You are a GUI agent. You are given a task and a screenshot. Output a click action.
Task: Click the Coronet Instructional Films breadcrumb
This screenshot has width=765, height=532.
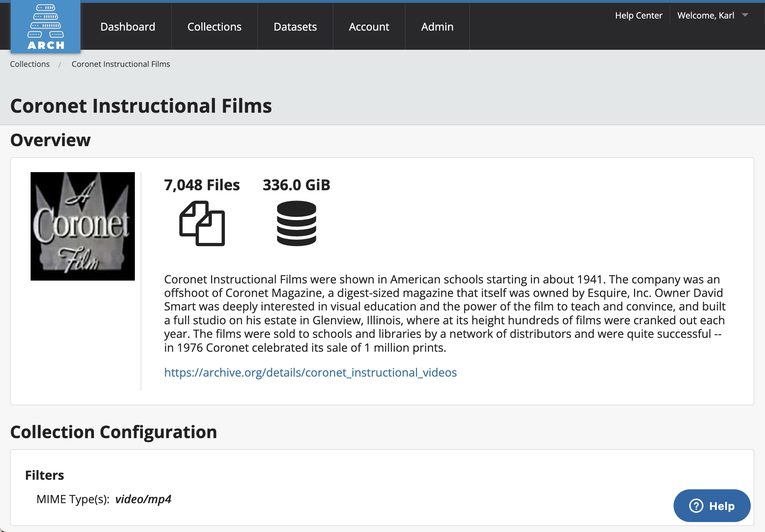[x=121, y=64]
